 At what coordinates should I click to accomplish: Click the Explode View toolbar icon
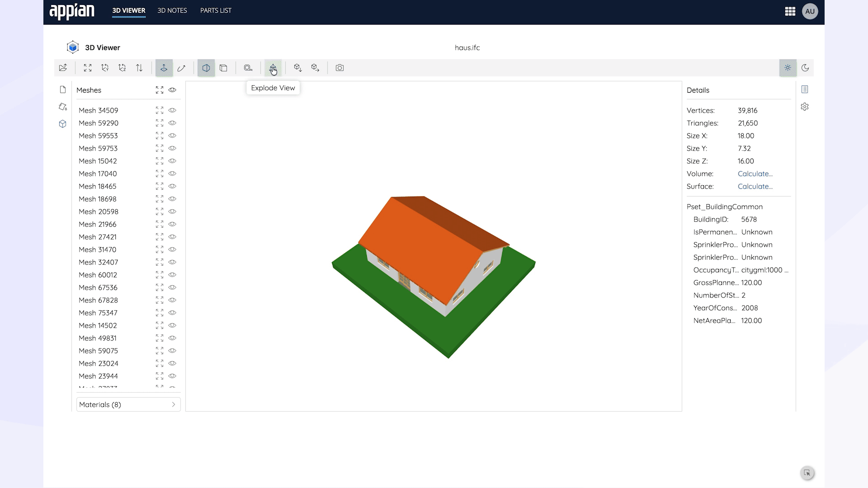point(273,68)
